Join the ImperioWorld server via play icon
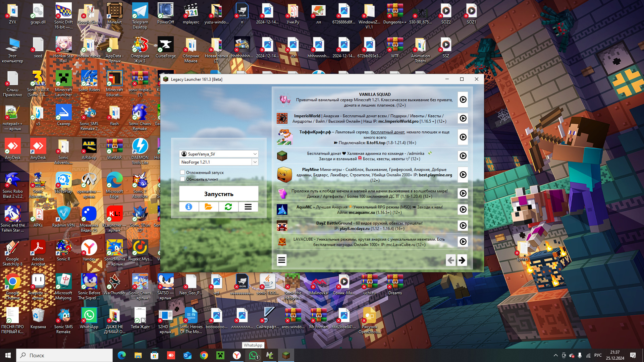This screenshot has width=644, height=362. [463, 118]
